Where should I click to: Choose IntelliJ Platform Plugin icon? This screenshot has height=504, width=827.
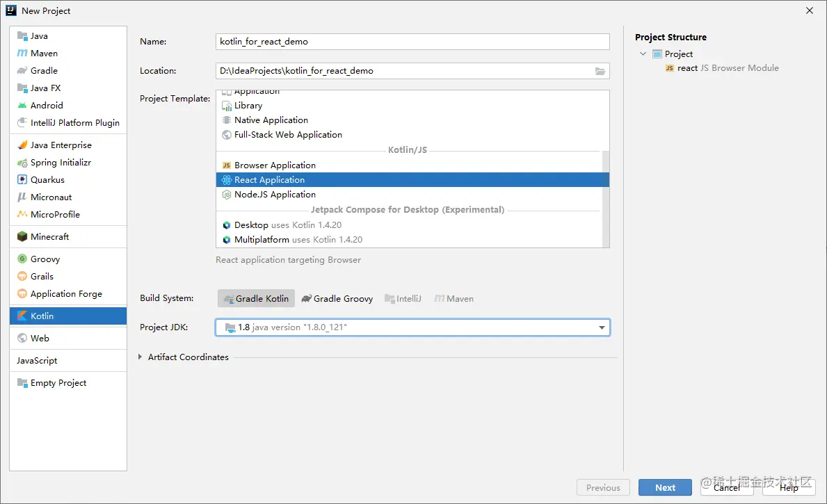click(x=22, y=123)
